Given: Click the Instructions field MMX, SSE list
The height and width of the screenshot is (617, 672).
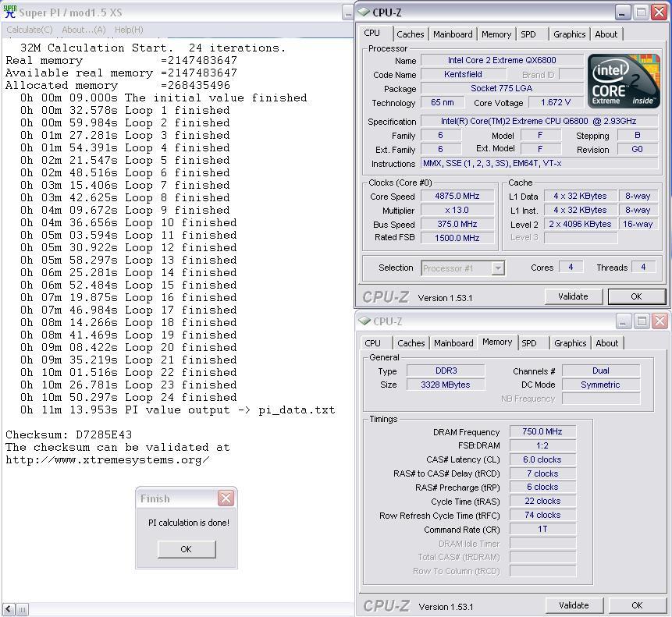Looking at the screenshot, I should 539,163.
